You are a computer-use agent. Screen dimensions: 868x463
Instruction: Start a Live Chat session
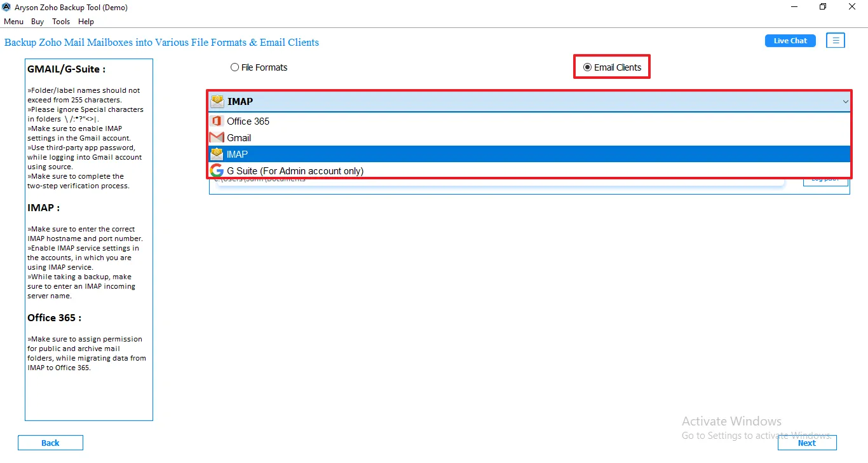[x=790, y=41]
